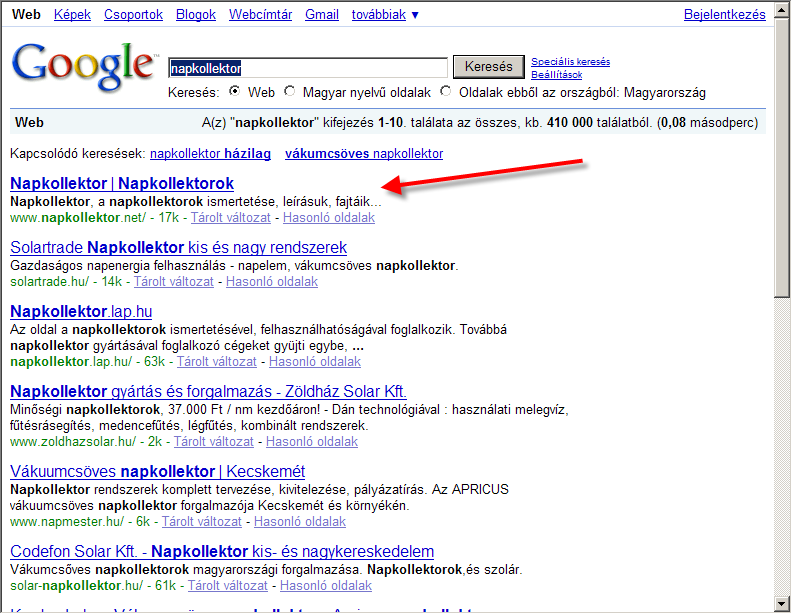792x614 pixels.
Task: Click related search vákumcsöves napkollektor
Action: [x=364, y=154]
